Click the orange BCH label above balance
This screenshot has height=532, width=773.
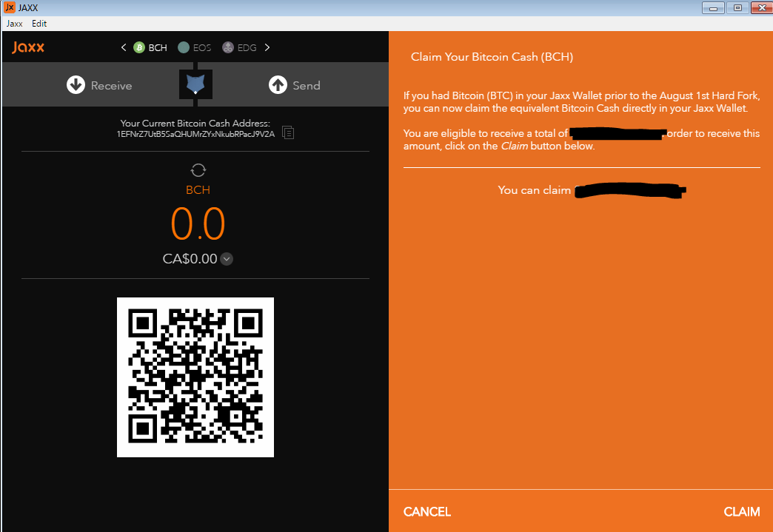coord(198,190)
